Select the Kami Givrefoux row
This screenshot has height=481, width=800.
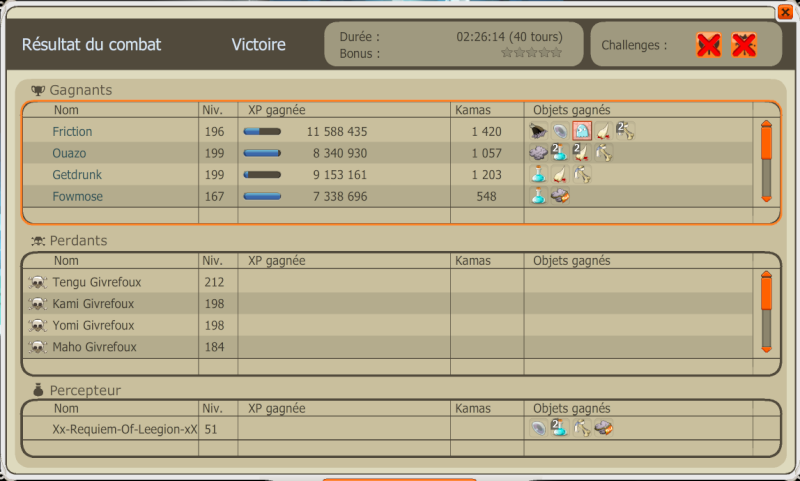388,303
